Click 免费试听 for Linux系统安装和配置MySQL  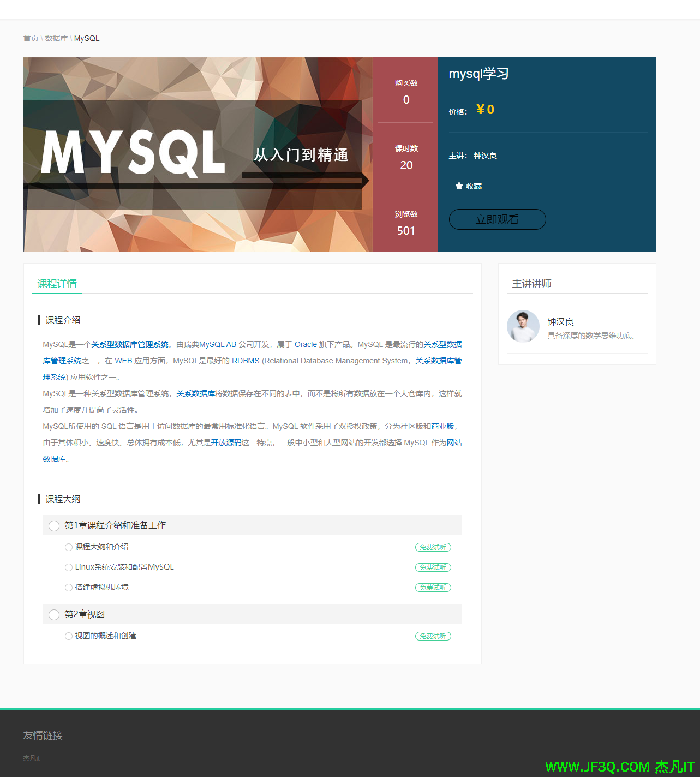tap(433, 567)
